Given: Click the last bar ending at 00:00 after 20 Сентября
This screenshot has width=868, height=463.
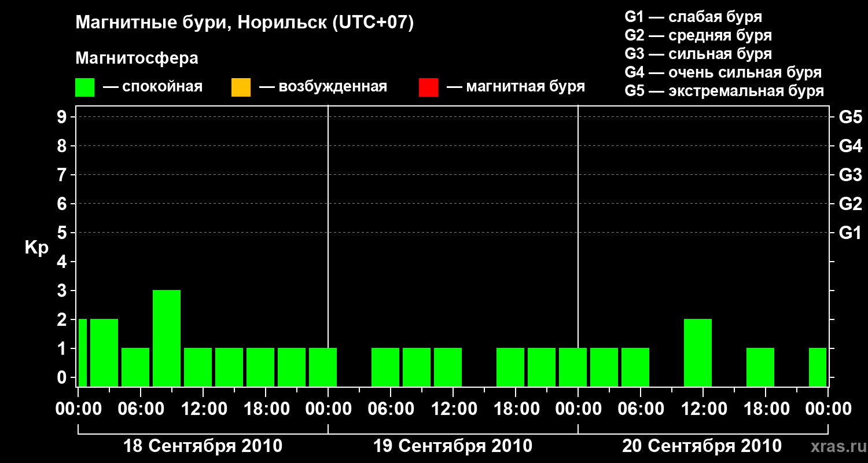Looking at the screenshot, I should point(818,367).
